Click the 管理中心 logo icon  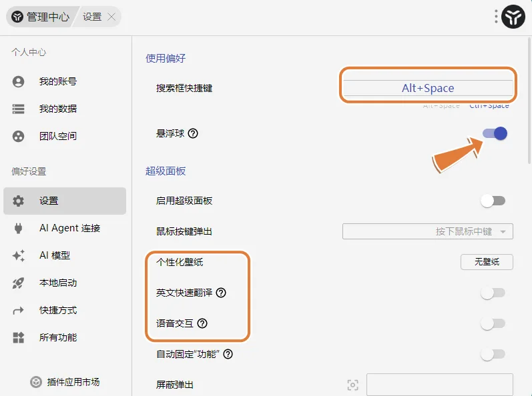tap(17, 17)
